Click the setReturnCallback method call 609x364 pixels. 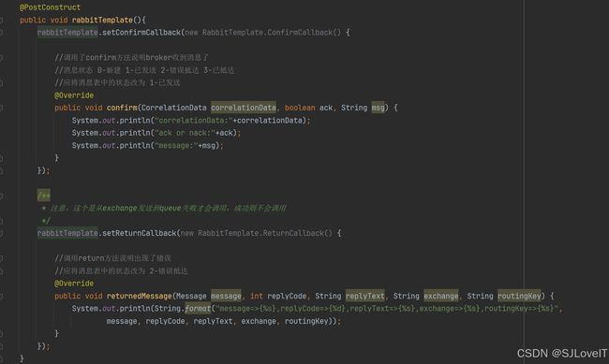[x=139, y=233]
